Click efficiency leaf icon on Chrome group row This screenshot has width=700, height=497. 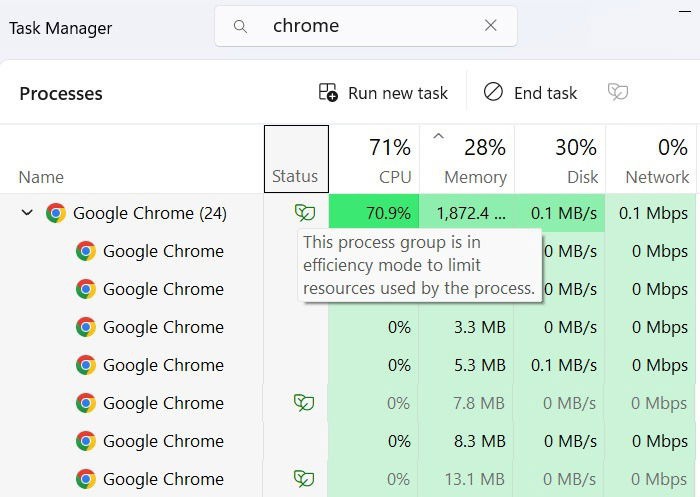pyautogui.click(x=305, y=213)
